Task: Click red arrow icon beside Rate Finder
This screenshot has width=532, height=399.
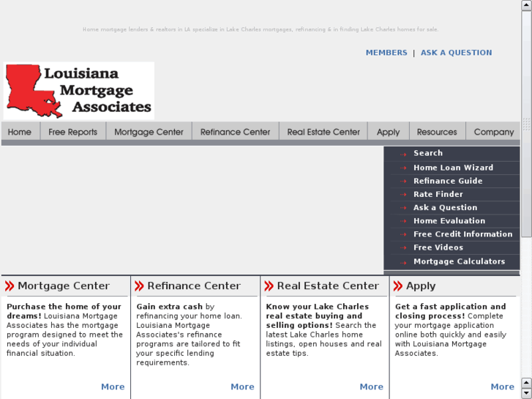Action: (403, 195)
